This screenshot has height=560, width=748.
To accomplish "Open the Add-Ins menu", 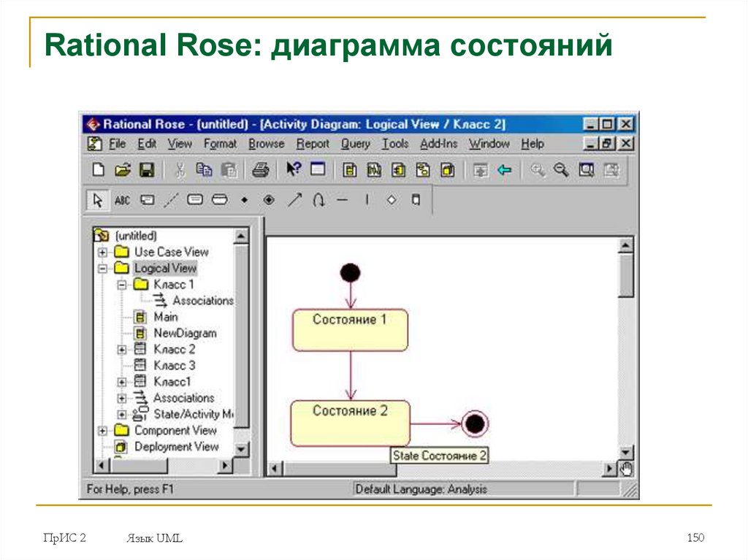I will tap(438, 144).
